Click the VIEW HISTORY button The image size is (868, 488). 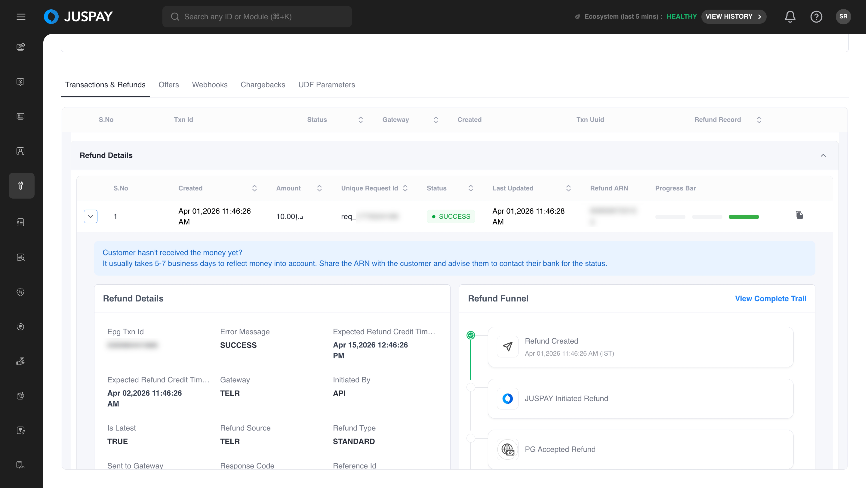pyautogui.click(x=734, y=16)
